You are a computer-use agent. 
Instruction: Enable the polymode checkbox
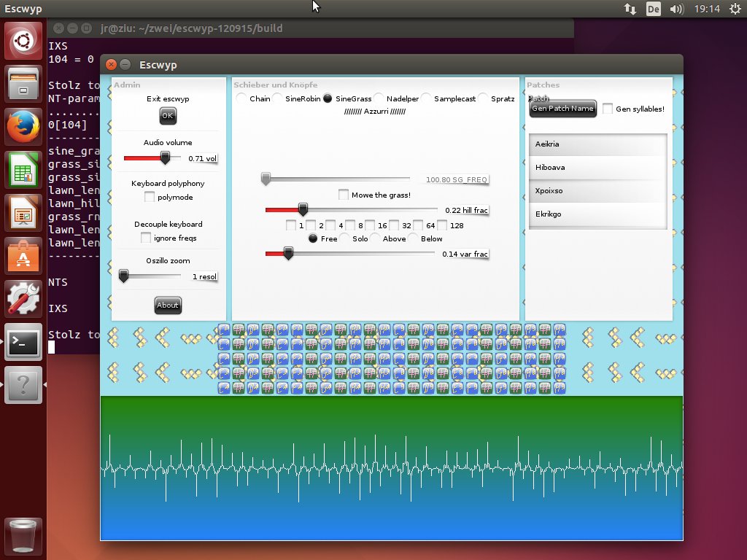(x=150, y=197)
